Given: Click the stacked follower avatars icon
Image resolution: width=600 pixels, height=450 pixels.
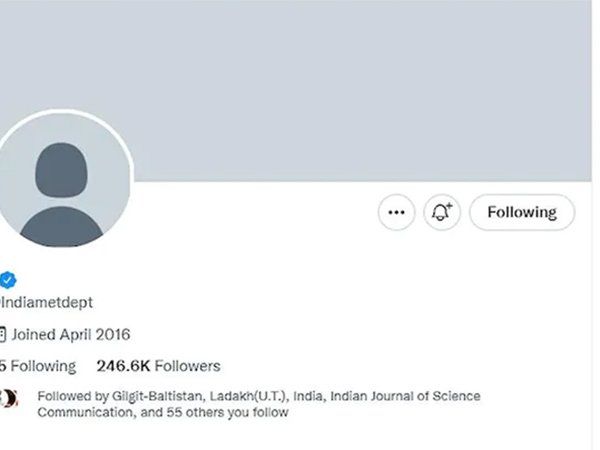Looking at the screenshot, I should (8, 397).
